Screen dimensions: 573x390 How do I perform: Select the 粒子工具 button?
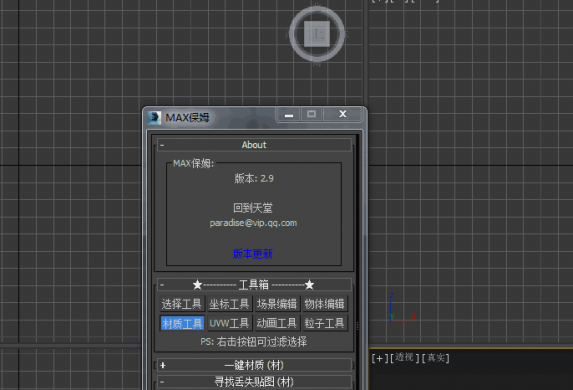325,323
